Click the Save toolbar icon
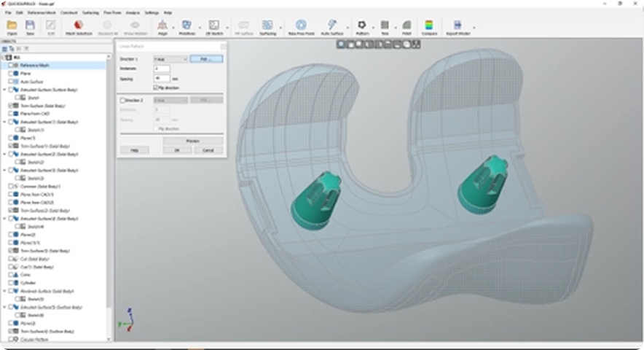Viewport: 644px width, 350px height. [x=31, y=27]
